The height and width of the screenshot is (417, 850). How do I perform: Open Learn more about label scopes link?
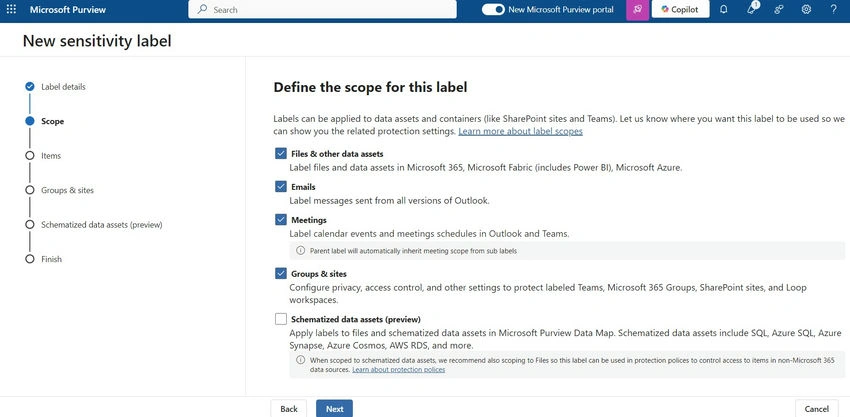click(520, 131)
